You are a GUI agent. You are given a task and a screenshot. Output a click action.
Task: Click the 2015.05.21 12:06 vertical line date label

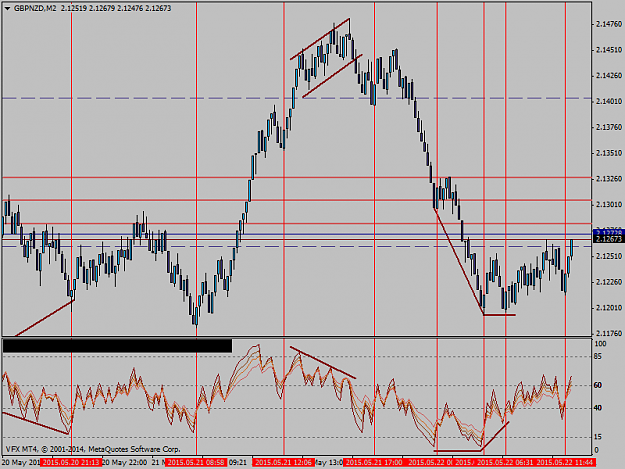[x=283, y=463]
